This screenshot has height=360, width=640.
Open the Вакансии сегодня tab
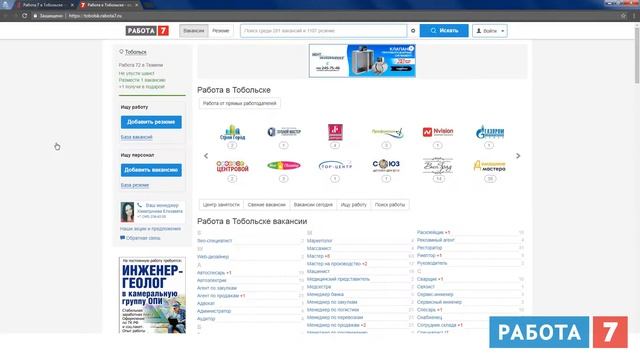pos(313,204)
